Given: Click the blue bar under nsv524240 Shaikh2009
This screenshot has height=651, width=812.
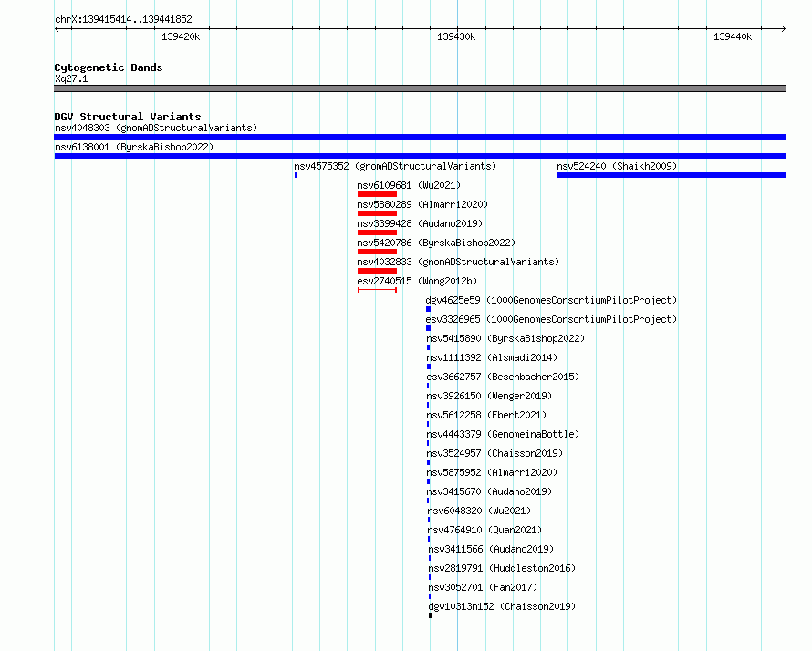Looking at the screenshot, I should tap(671, 175).
